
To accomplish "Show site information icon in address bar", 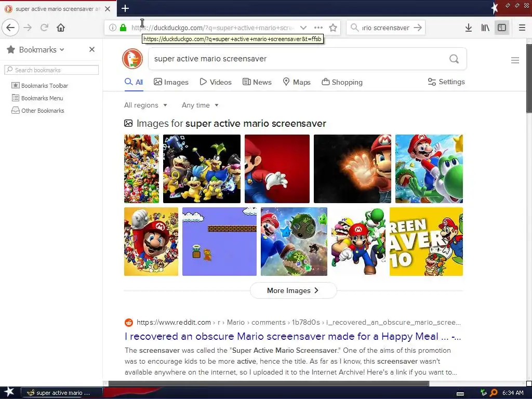I will 113,28.
